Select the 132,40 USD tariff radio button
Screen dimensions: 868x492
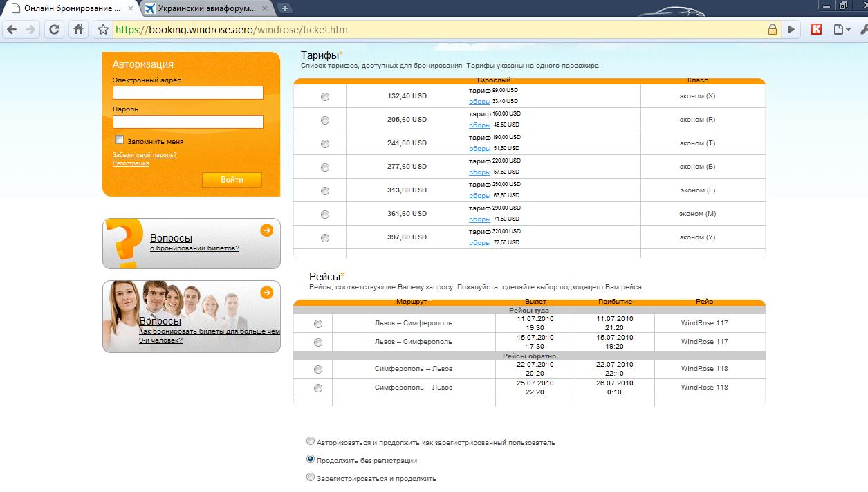325,97
